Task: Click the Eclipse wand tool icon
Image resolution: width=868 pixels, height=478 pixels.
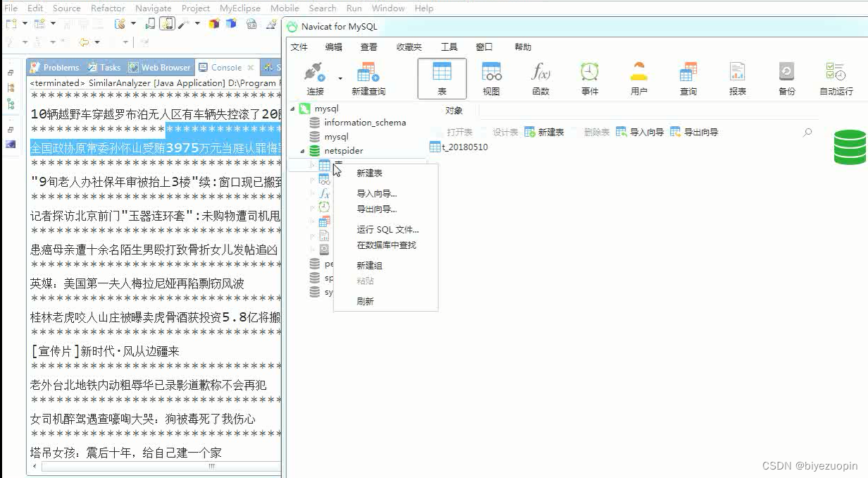Action: (184, 23)
